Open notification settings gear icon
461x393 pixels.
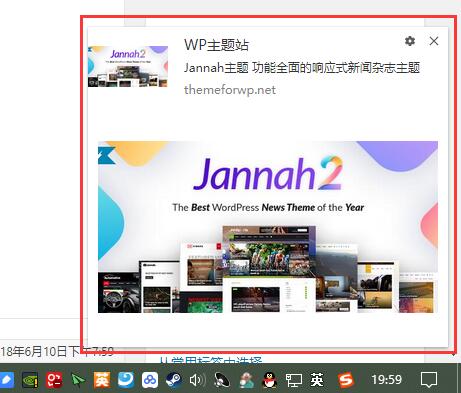410,41
